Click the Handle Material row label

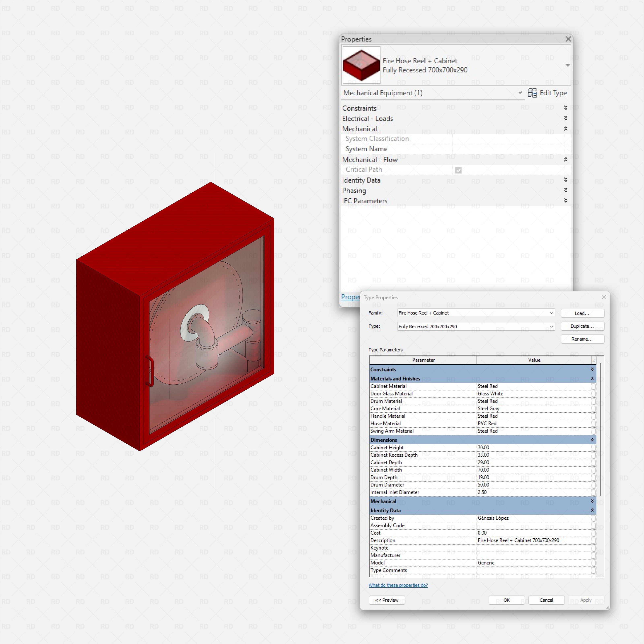click(x=388, y=416)
